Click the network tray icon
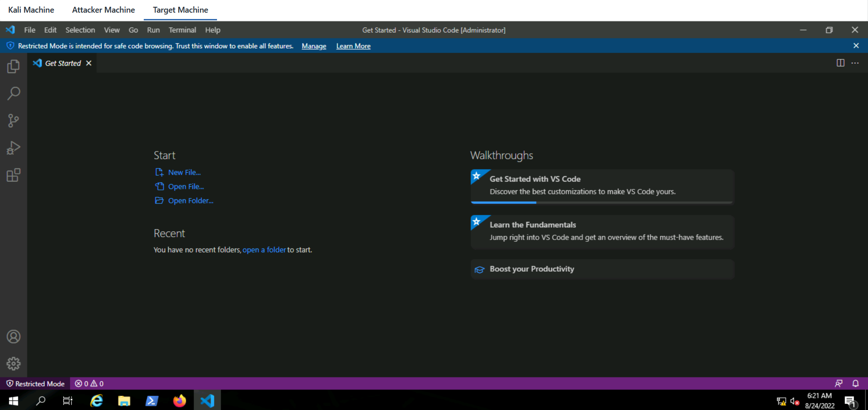 tap(781, 401)
